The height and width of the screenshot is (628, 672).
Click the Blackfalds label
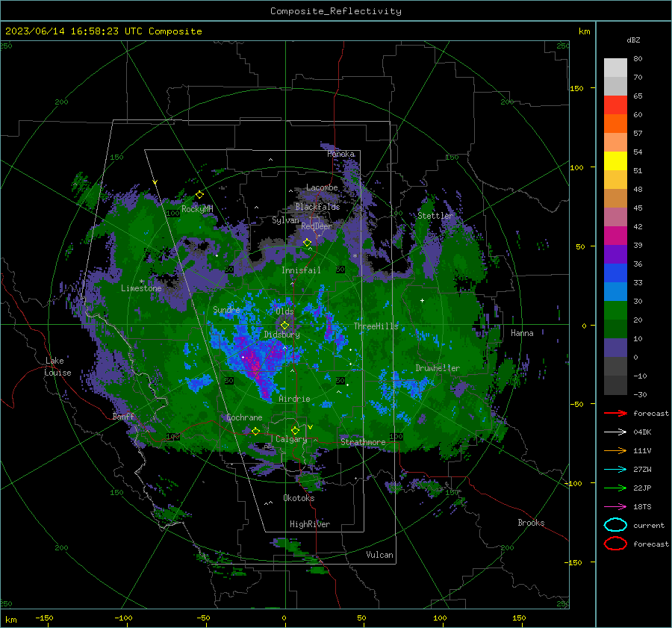click(317, 207)
